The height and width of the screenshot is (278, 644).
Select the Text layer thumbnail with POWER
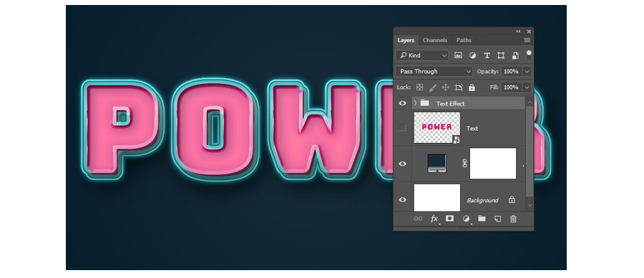tap(437, 127)
